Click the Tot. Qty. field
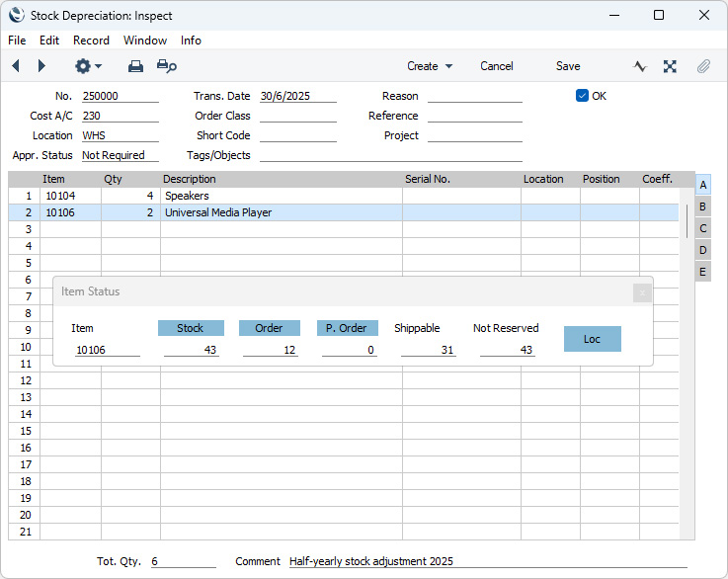The width and height of the screenshot is (728, 579). click(184, 561)
